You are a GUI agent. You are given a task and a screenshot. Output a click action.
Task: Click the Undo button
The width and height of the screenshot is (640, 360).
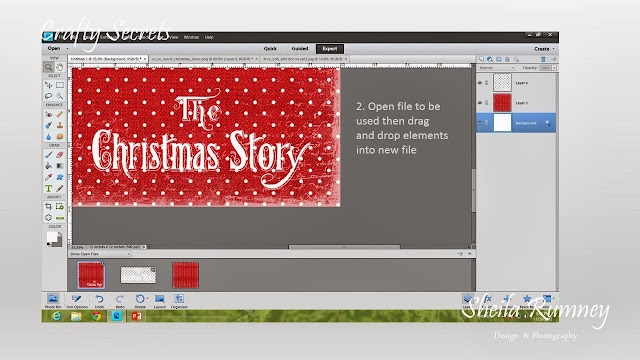pyautogui.click(x=99, y=301)
